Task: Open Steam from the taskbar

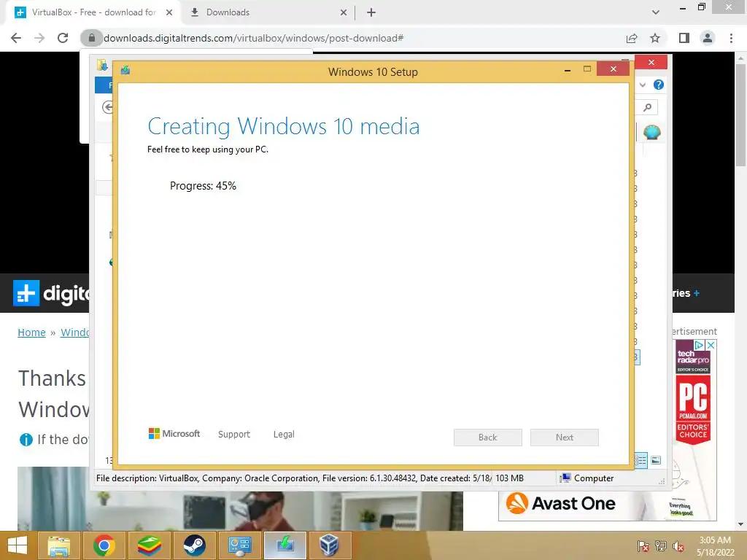Action: 194,545
